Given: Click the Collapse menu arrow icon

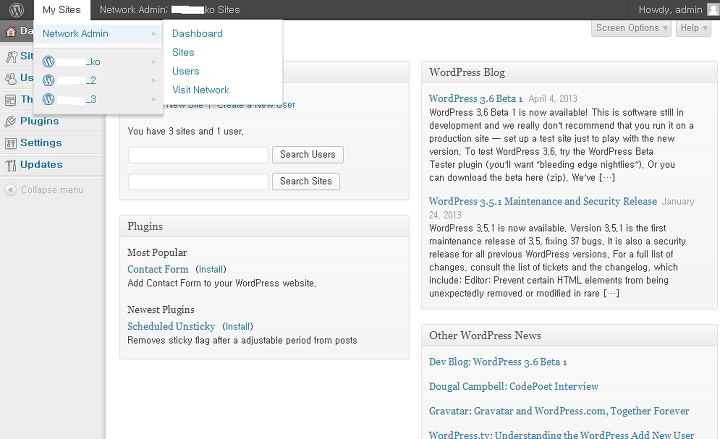Looking at the screenshot, I should [x=11, y=190].
